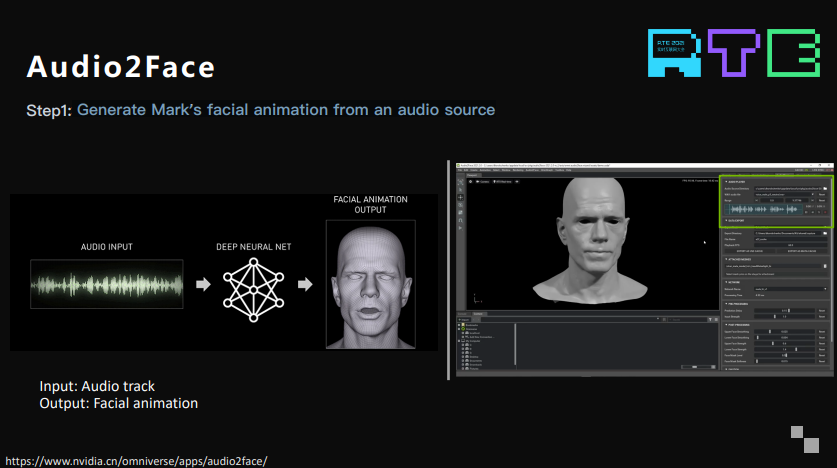Click the filter icon next to search
Viewport: 837px width, 468px height.
tap(710, 320)
